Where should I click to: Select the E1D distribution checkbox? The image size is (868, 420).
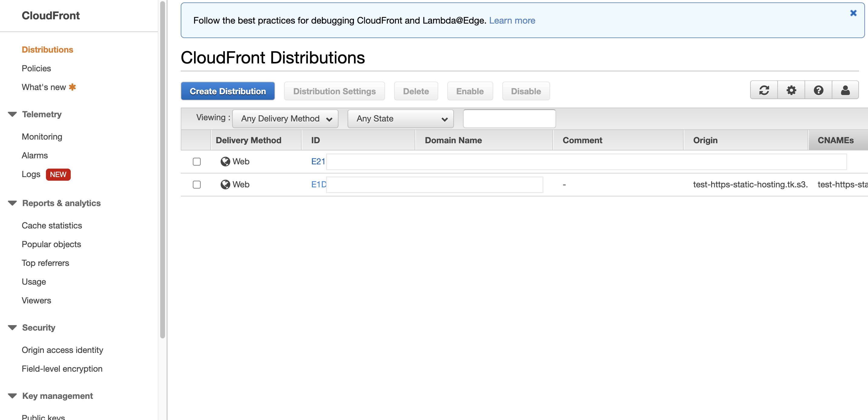click(197, 185)
